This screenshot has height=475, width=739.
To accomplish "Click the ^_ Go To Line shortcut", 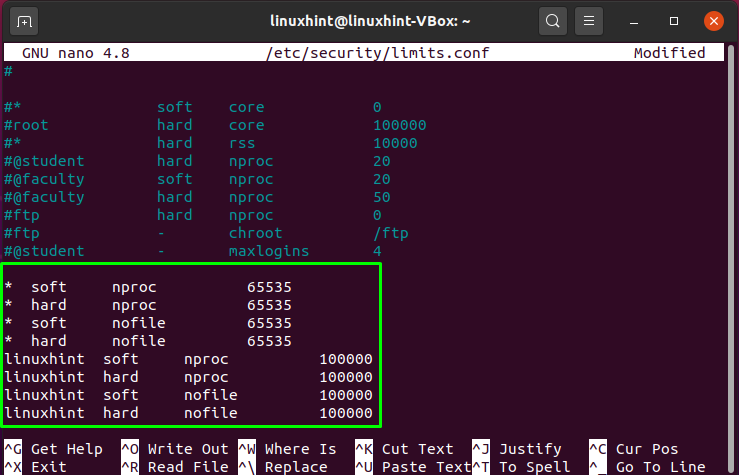I will (x=647, y=467).
